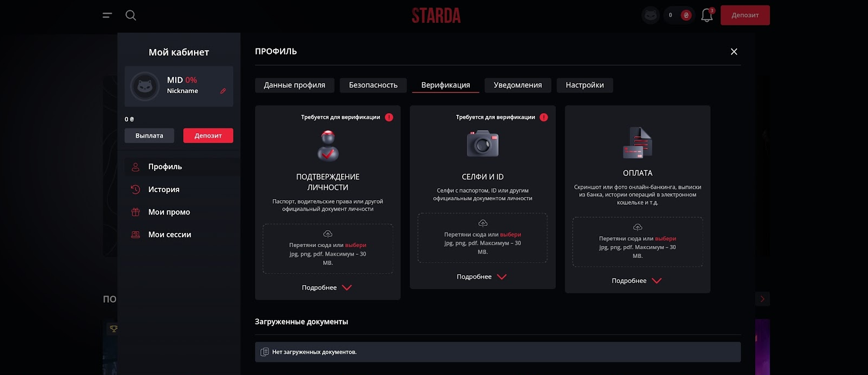Viewport: 868px width, 375px height.
Task: Click the pencil icon to edit Nickname
Action: coord(222,91)
